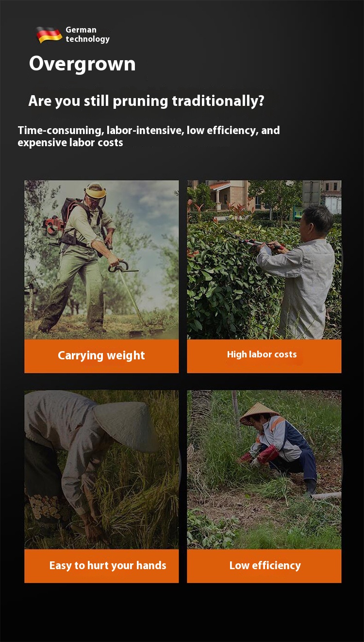Click the German flag icon
The height and width of the screenshot is (642, 364).
pyautogui.click(x=49, y=34)
